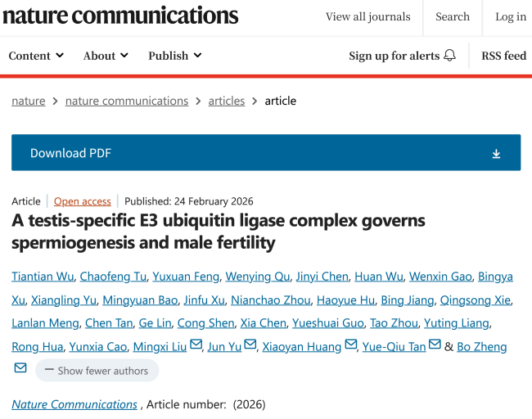Screen dimensions: 532x419
Task: Click envelope icon beside Xiaoyan Huang
Action: (350, 345)
